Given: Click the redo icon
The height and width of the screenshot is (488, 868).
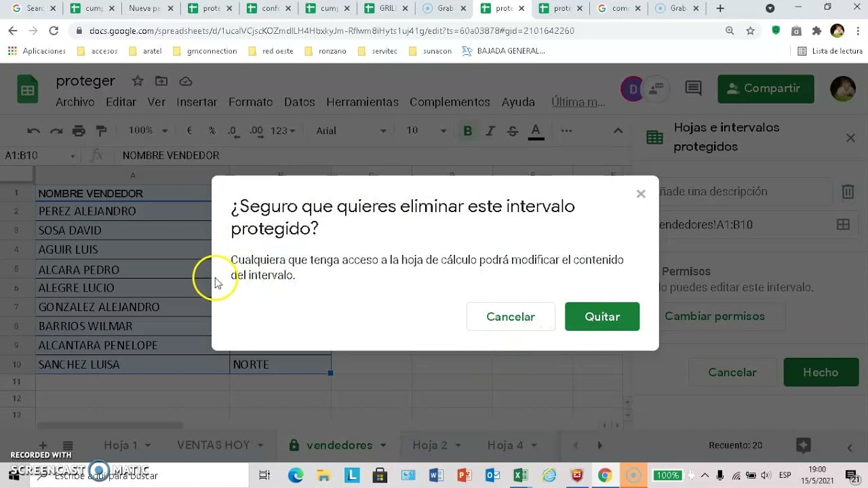Looking at the screenshot, I should (x=56, y=131).
